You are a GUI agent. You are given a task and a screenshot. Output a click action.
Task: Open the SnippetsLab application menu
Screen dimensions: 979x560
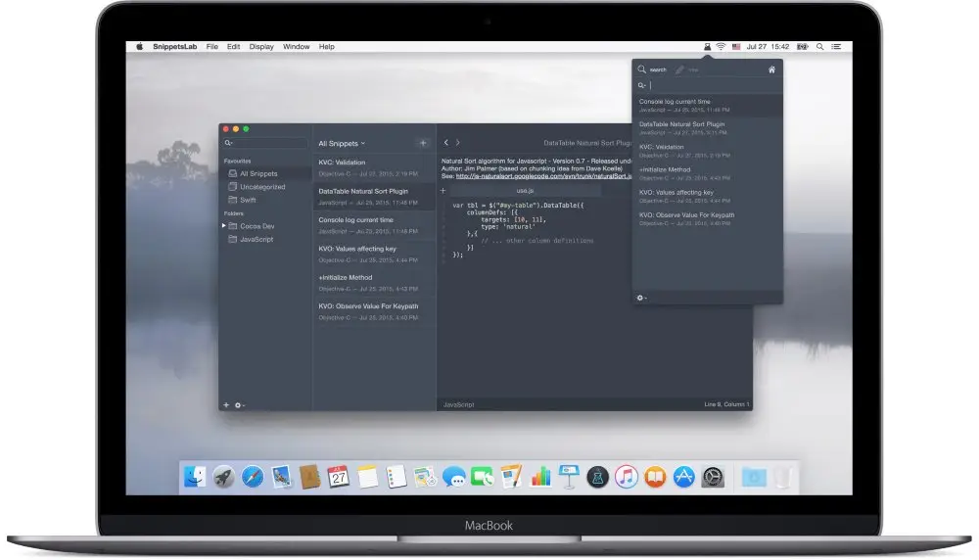pyautogui.click(x=175, y=47)
